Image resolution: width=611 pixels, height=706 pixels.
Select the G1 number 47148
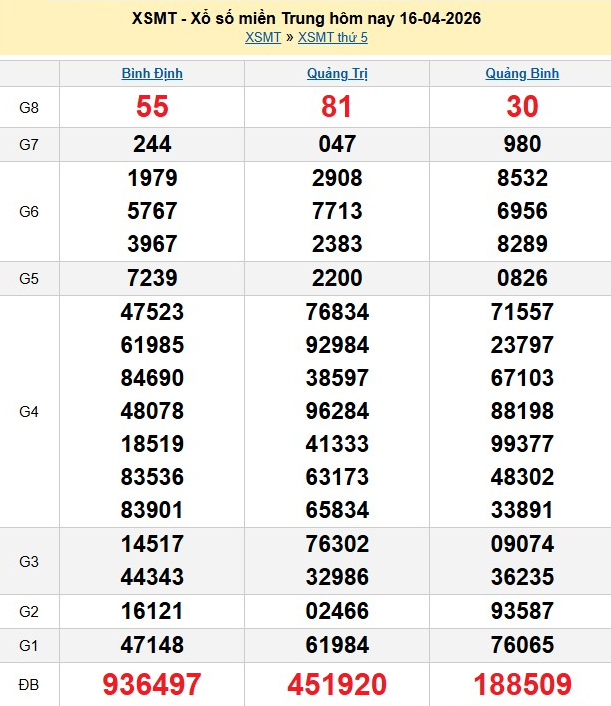click(152, 645)
